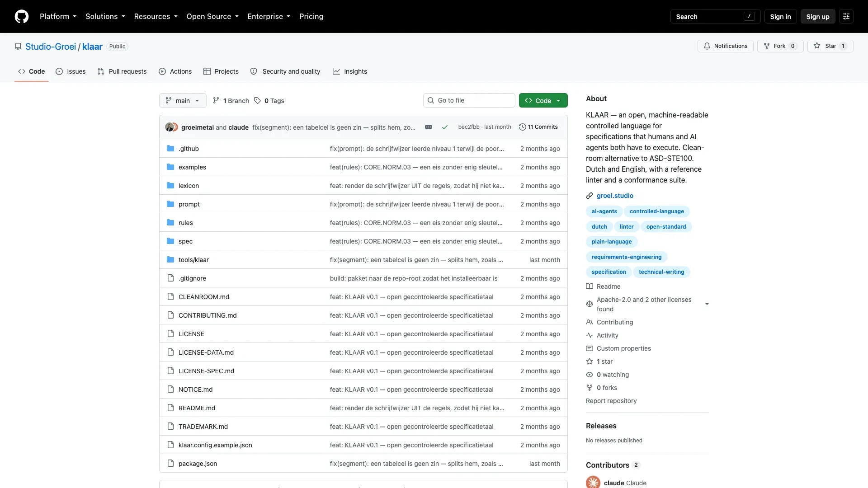Screen dimensions: 868x488
Task: Open the main branch dropdown
Action: coord(183,100)
